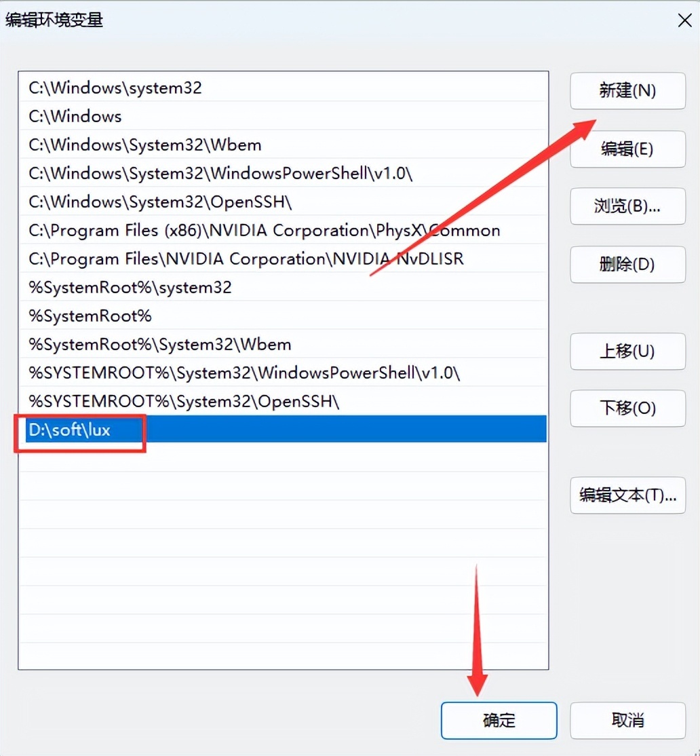This screenshot has height=756, width=700.
Task: Select the NVIDIA NvDLISR path entry
Action: 283,259
